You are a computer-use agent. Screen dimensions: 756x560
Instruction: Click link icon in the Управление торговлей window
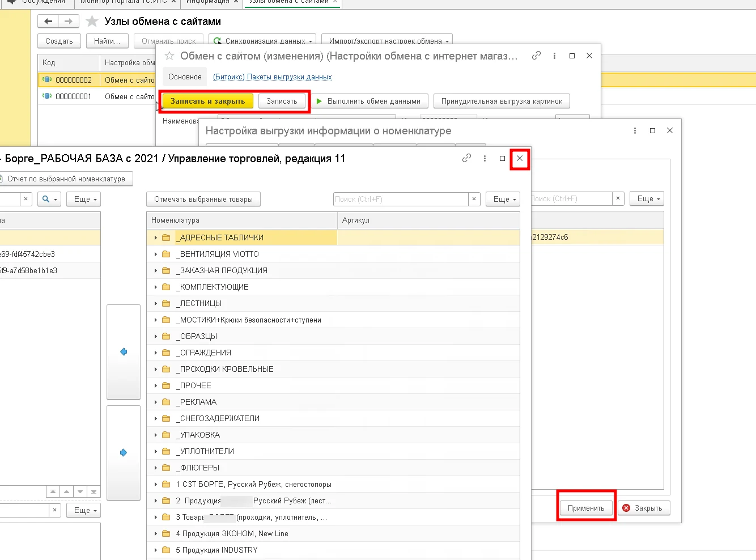pyautogui.click(x=466, y=158)
